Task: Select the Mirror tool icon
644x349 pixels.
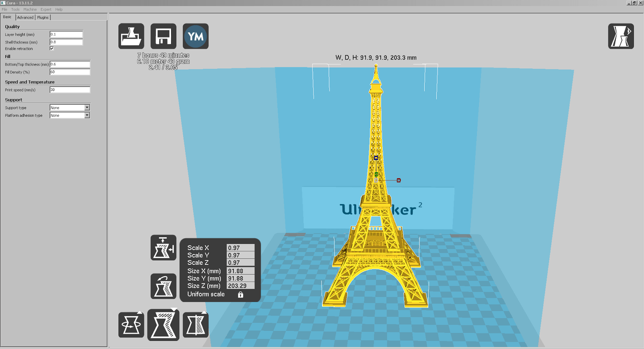Action: click(x=196, y=324)
